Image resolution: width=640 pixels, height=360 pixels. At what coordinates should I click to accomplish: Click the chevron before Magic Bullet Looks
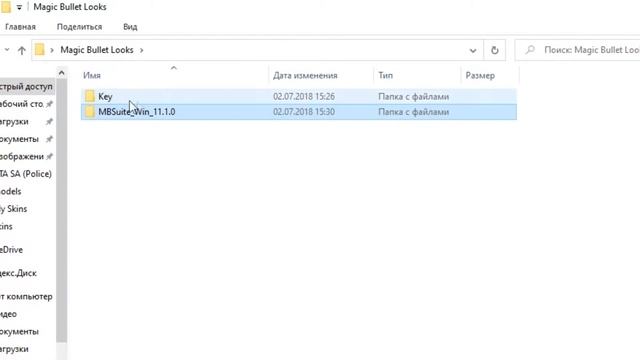[x=52, y=50]
